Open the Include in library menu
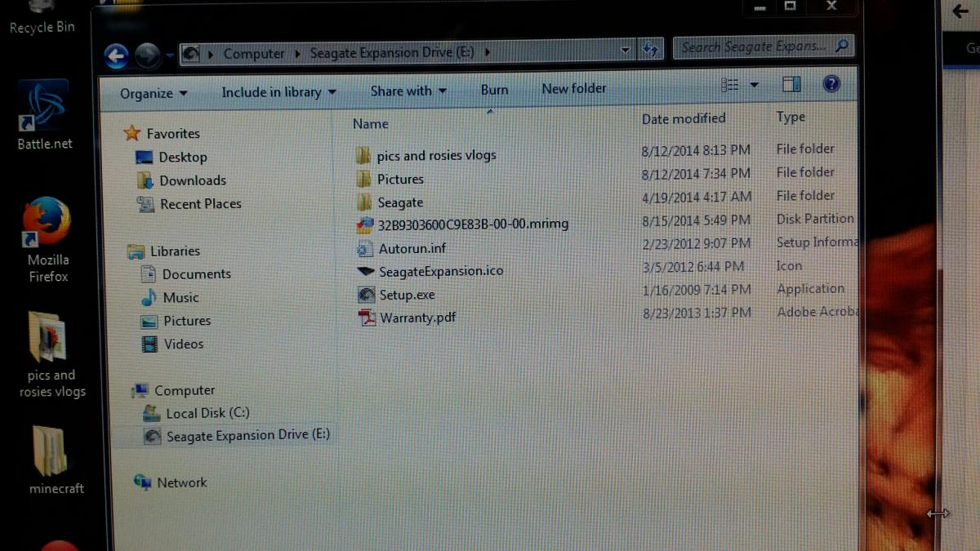980x551 pixels. pos(279,92)
